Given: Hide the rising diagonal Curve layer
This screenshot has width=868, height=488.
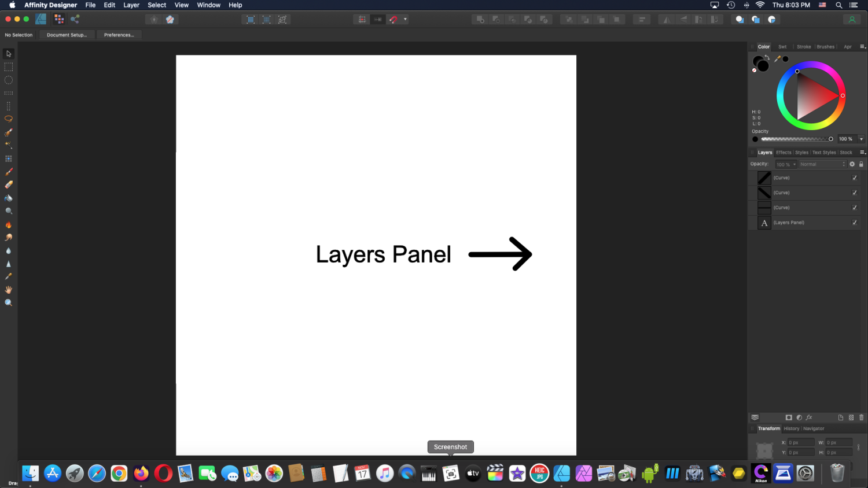Looking at the screenshot, I should 855,178.
